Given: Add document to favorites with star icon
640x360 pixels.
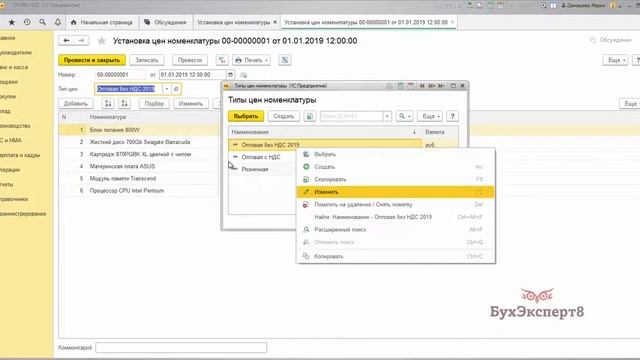Looking at the screenshot, I should [102, 41].
